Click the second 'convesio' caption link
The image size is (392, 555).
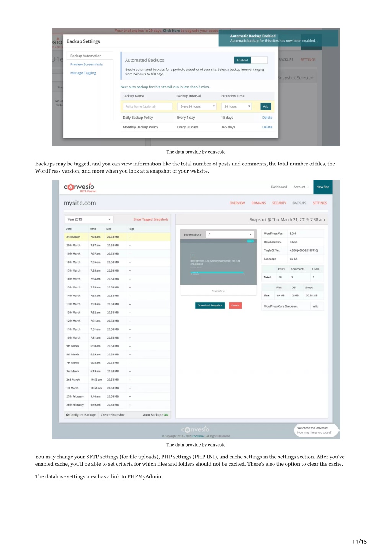pos(217,445)
